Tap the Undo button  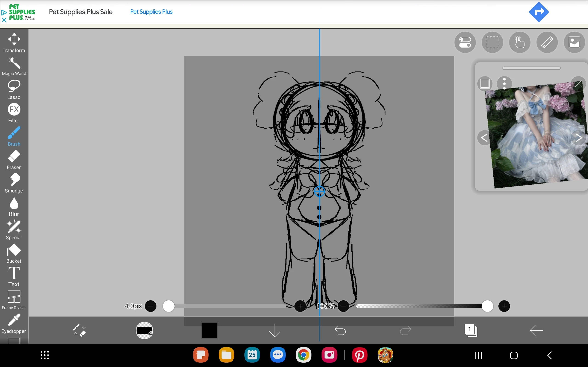click(340, 330)
